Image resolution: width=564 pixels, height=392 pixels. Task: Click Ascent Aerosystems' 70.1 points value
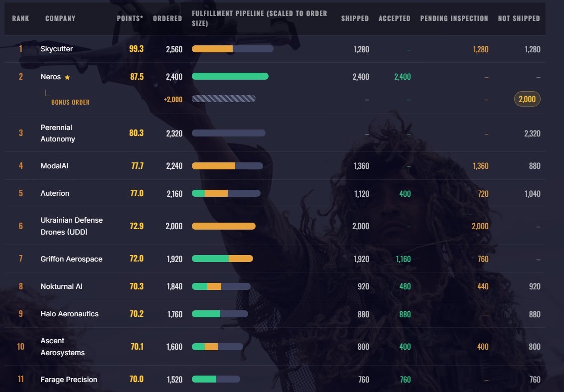137,347
